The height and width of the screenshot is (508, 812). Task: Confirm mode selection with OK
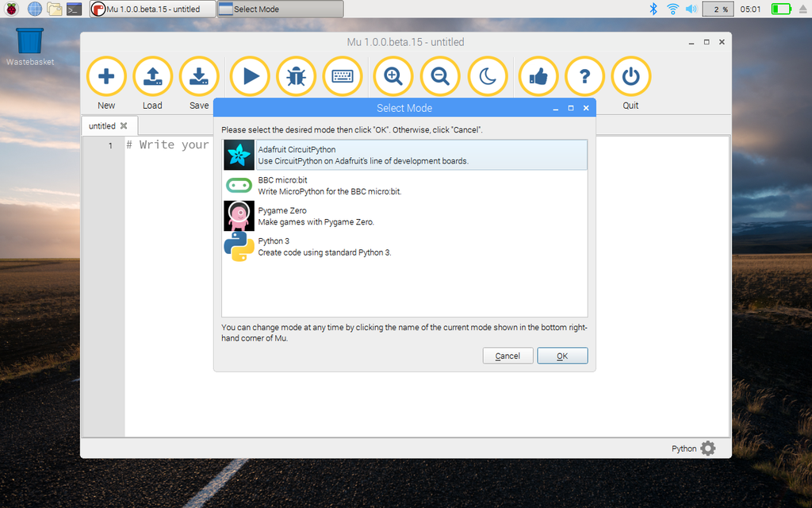click(562, 356)
